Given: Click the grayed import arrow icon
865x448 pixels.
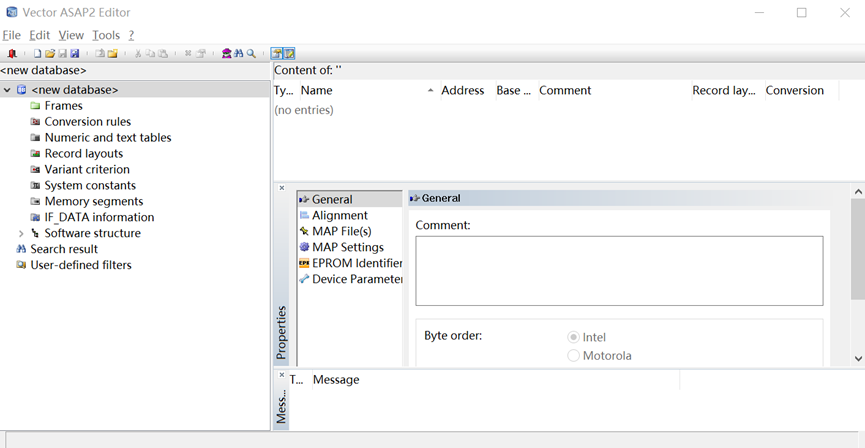Looking at the screenshot, I should coord(100,54).
